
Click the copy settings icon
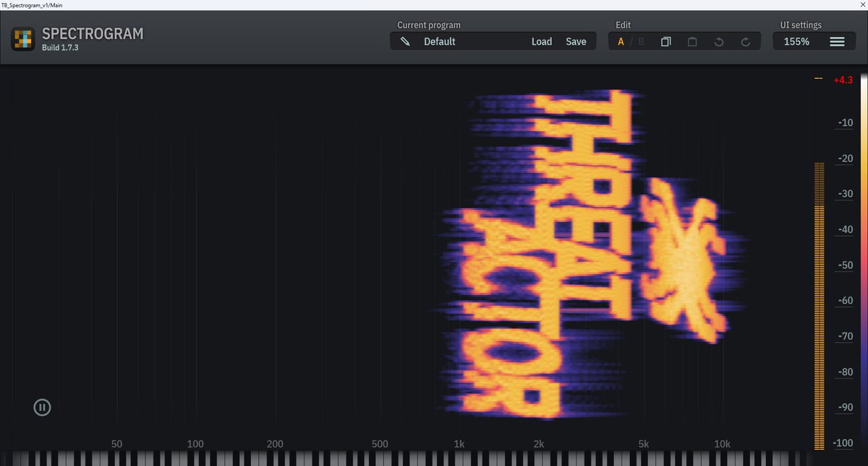tap(666, 41)
